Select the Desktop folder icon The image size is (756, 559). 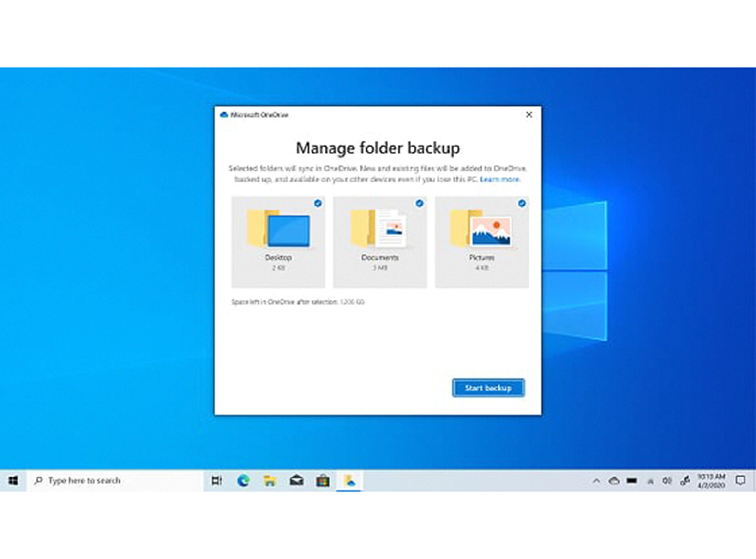(278, 228)
